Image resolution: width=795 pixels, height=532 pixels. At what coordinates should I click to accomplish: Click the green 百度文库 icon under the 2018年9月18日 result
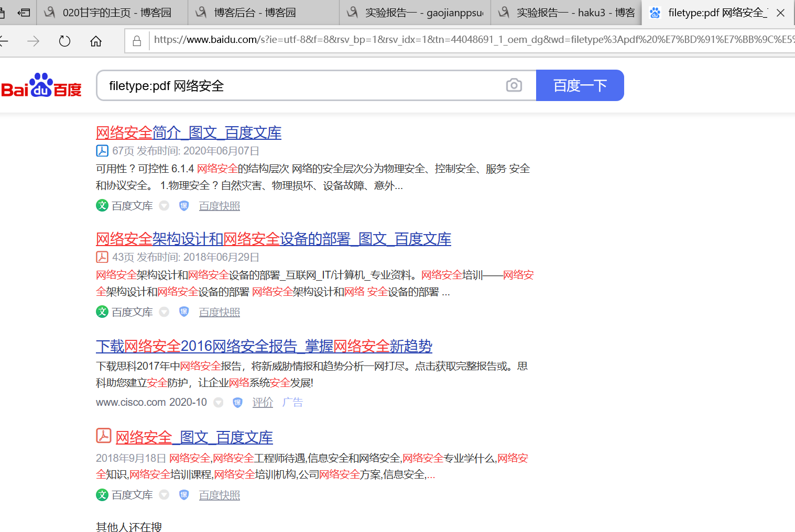click(102, 495)
